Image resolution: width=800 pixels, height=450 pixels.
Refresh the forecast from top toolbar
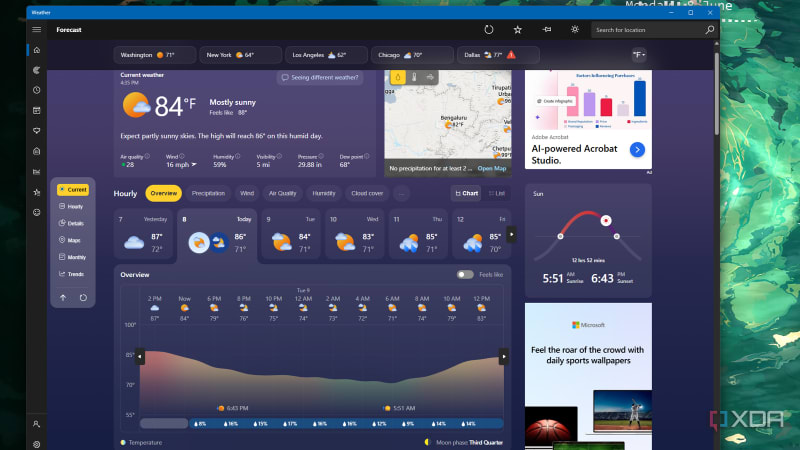(489, 30)
